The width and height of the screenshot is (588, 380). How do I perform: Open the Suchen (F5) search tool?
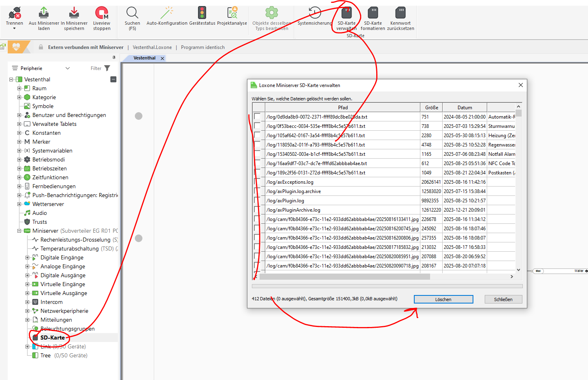[x=132, y=13]
